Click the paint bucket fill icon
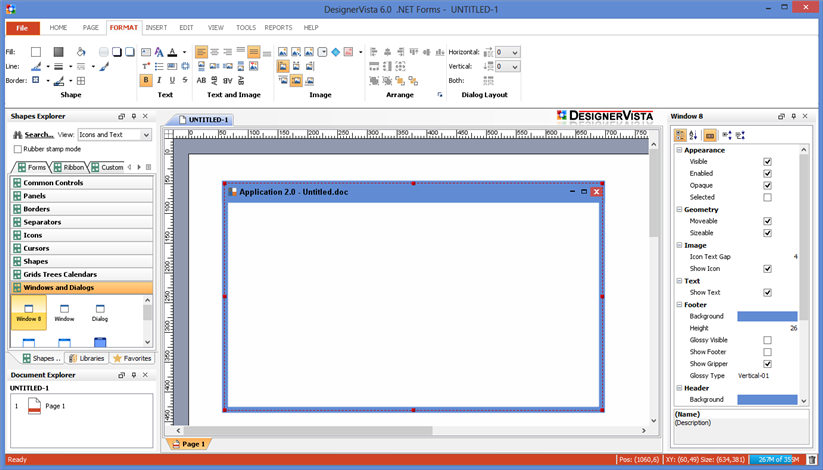The image size is (823, 470). pyautogui.click(x=81, y=51)
